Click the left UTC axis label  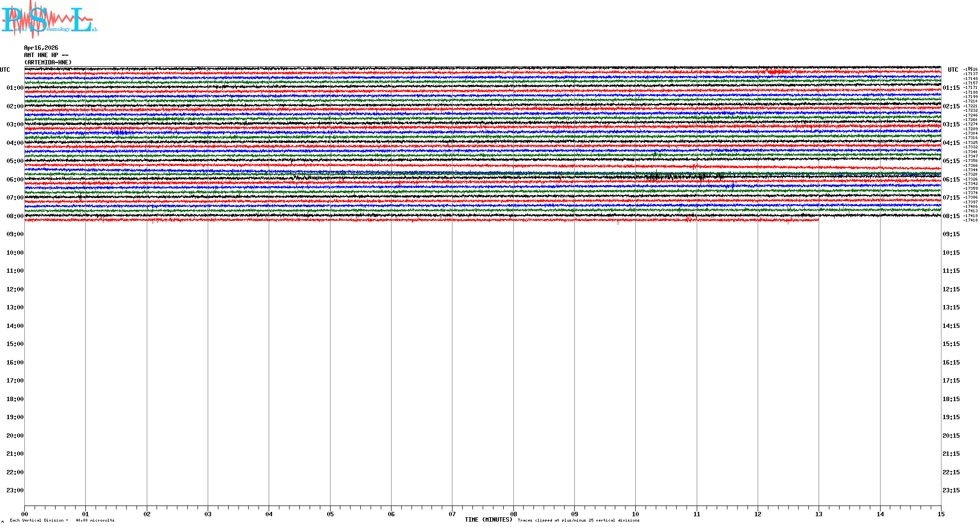click(5, 70)
